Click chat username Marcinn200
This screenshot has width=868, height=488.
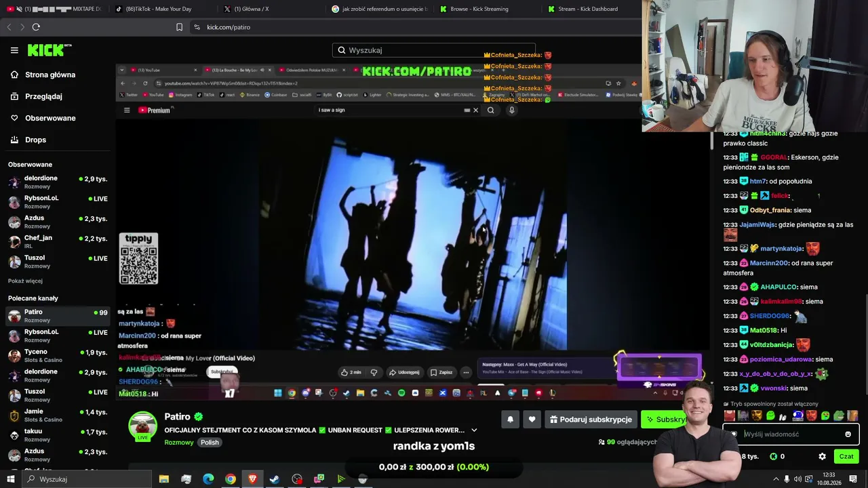coord(769,263)
